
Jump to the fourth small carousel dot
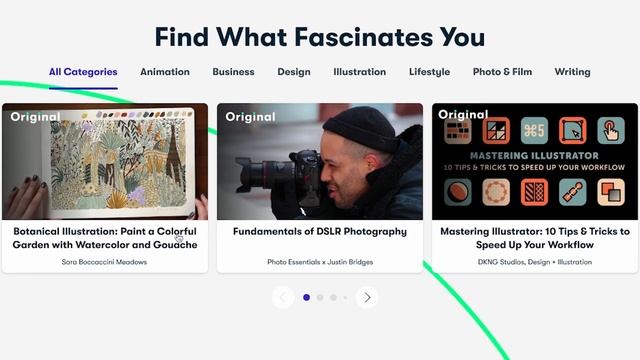tap(345, 298)
